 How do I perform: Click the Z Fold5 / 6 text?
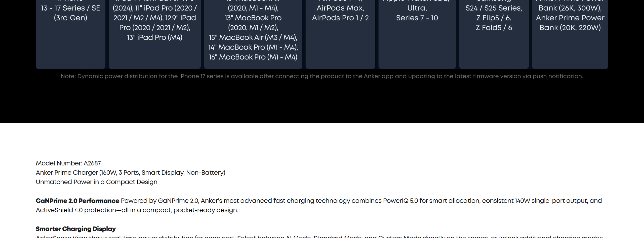pos(494,28)
